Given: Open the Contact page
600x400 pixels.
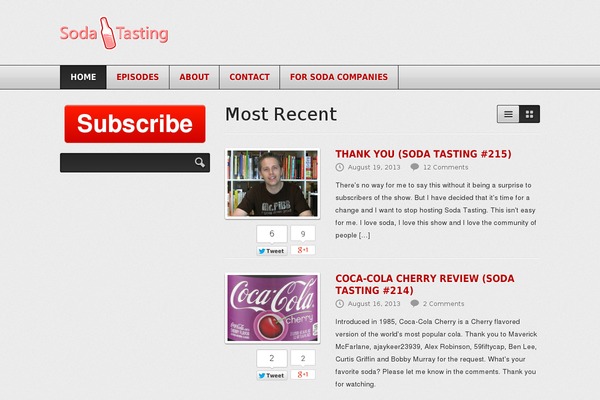Looking at the screenshot, I should (x=249, y=77).
